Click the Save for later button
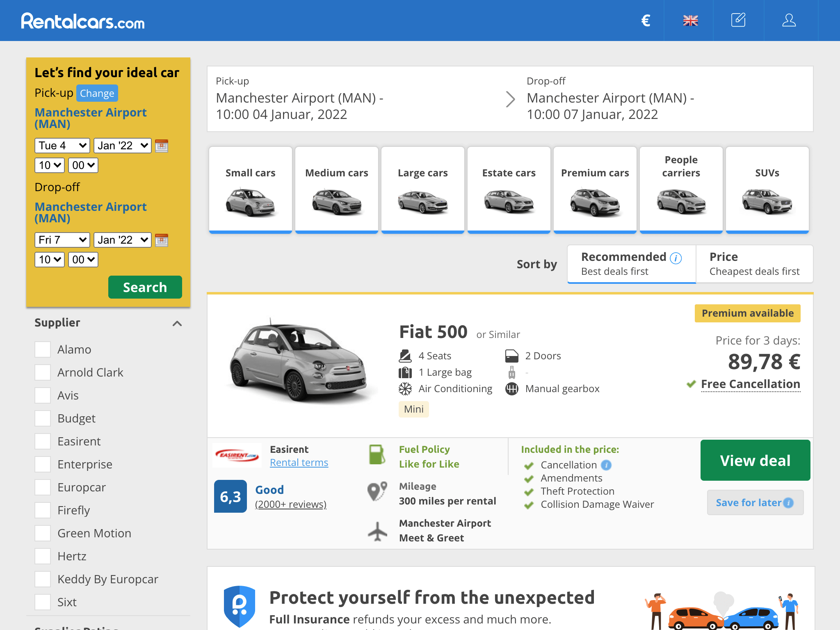The image size is (840, 630). click(755, 502)
